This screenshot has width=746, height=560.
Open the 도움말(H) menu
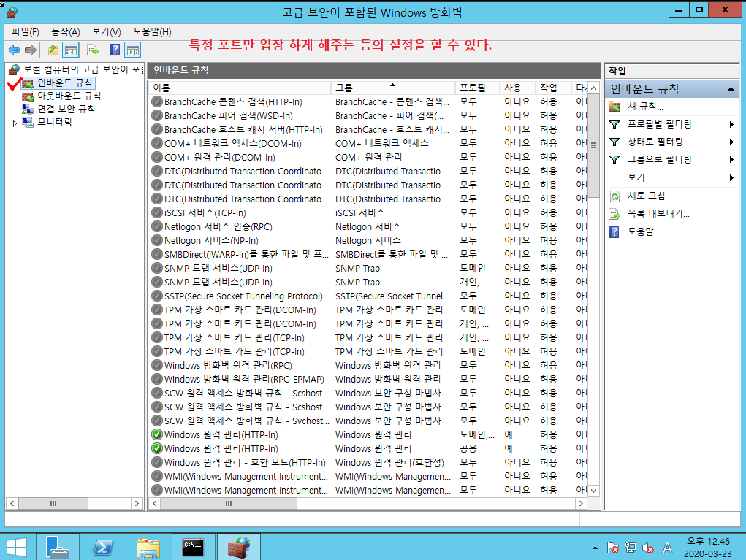point(152,32)
